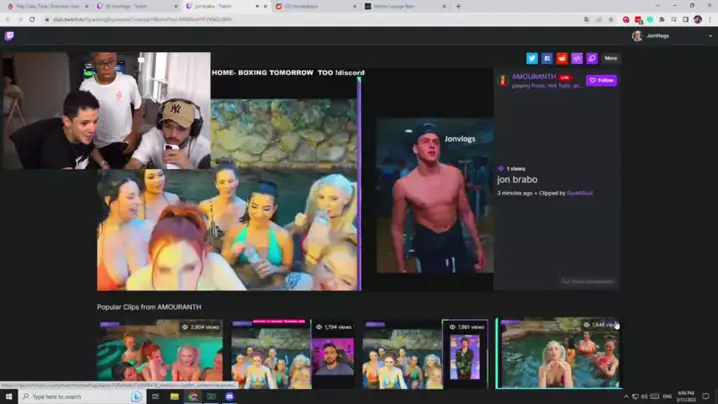Click the '1 views' count text
Screen dimensions: 718x404
click(x=516, y=169)
